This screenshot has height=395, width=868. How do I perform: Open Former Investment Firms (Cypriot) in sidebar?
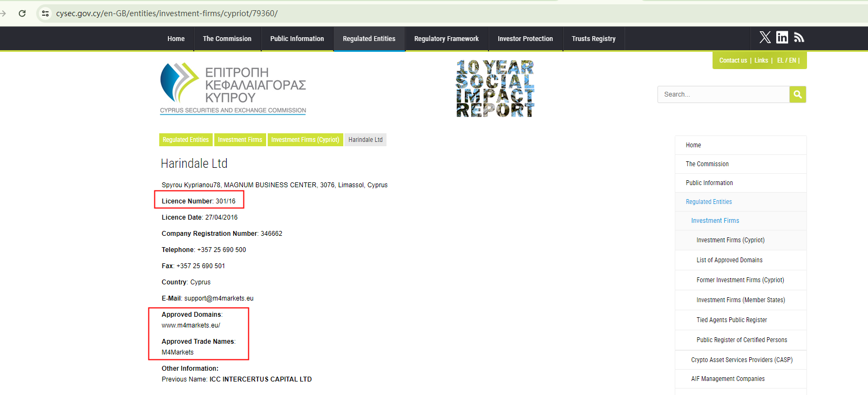click(741, 280)
